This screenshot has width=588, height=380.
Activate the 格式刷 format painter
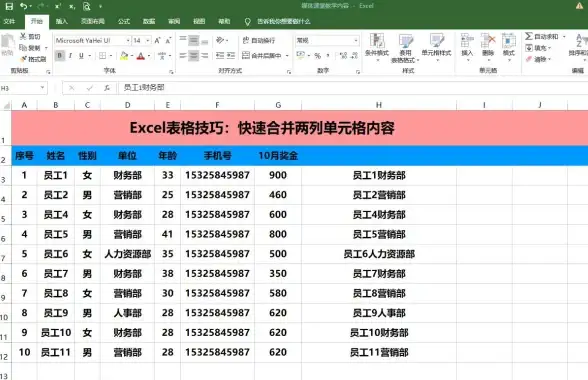pyautogui.click(x=33, y=59)
